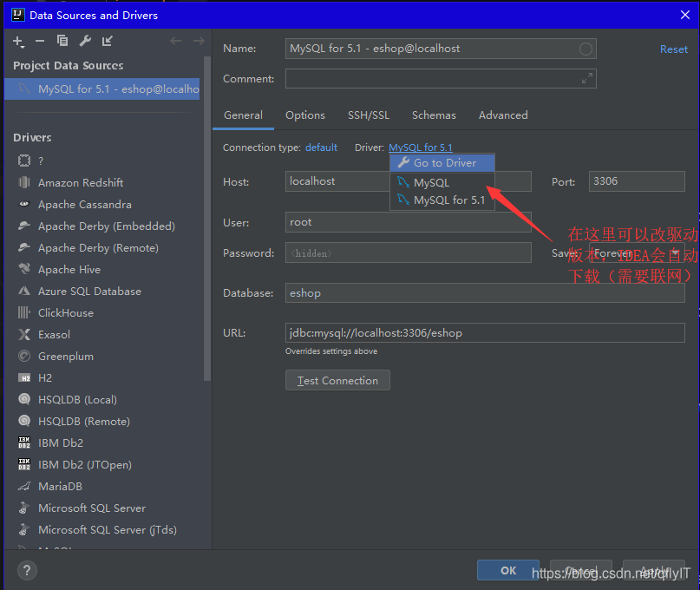Click the Apache Derby (Embedded) icon
This screenshot has height=590, width=700.
click(x=24, y=226)
